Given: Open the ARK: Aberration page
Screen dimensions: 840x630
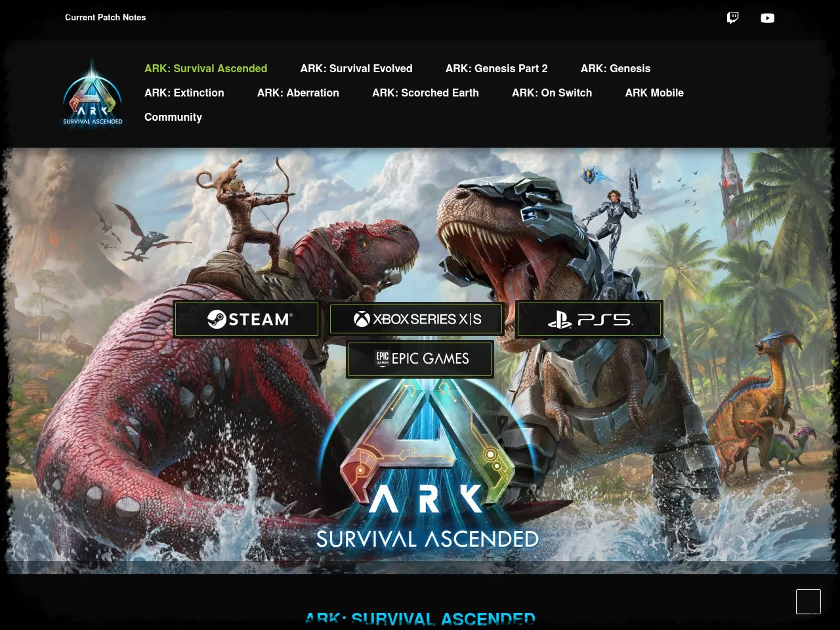Looking at the screenshot, I should 298,93.
